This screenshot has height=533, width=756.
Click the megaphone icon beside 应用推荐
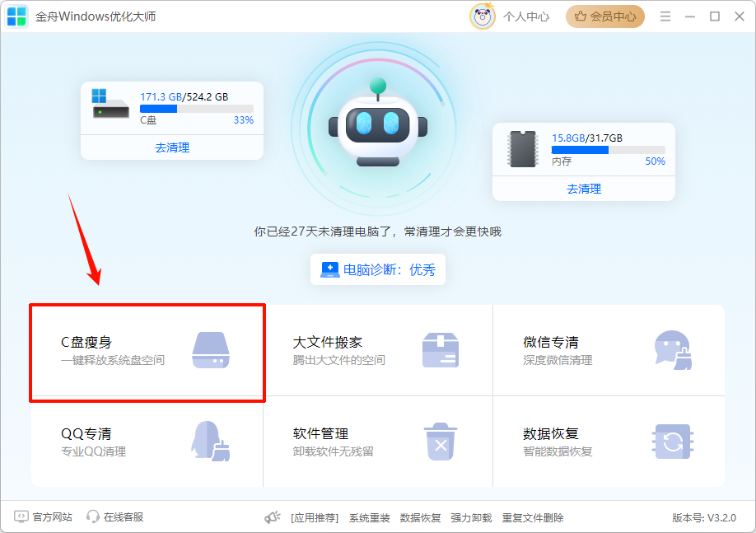click(x=272, y=517)
